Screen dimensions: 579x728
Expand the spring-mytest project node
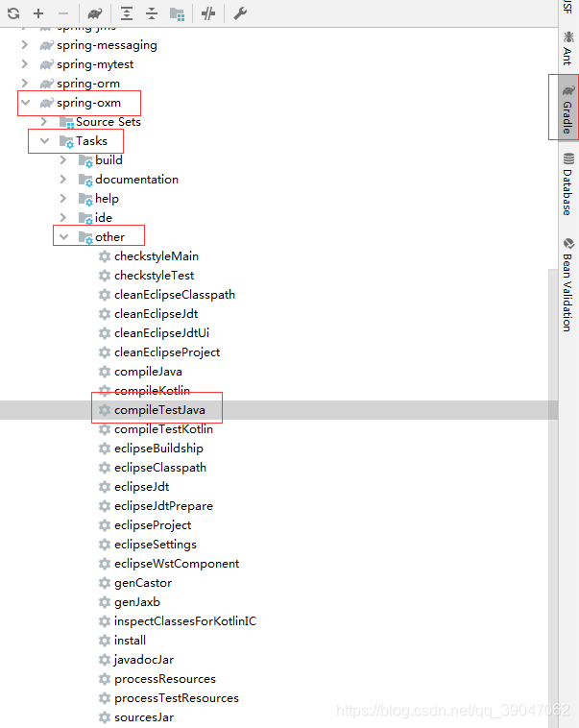[25, 64]
